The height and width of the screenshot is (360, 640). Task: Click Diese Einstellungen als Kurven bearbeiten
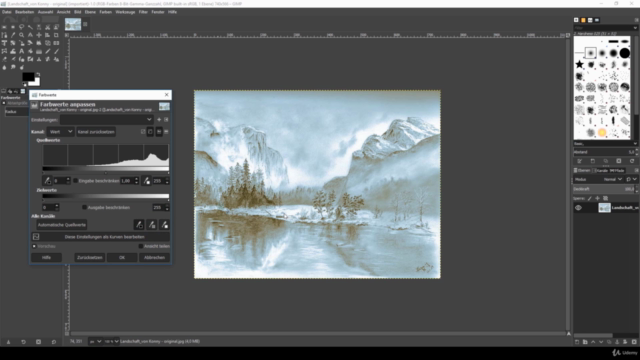(x=100, y=237)
